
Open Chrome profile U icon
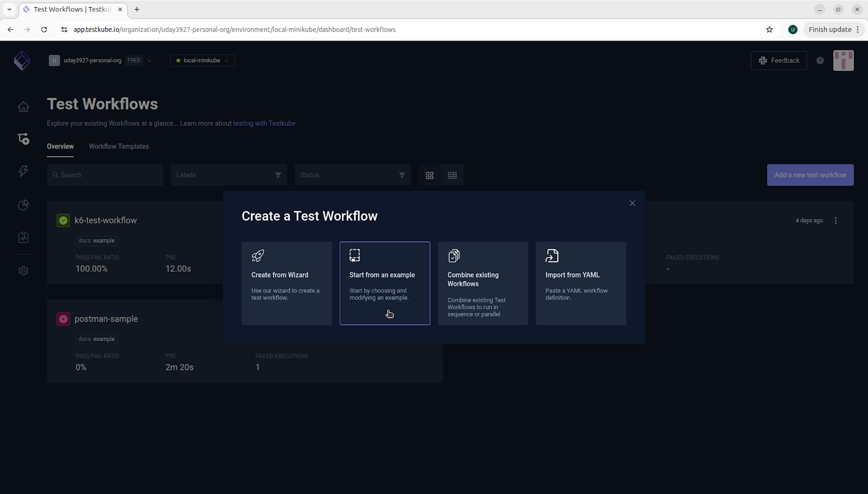point(793,30)
